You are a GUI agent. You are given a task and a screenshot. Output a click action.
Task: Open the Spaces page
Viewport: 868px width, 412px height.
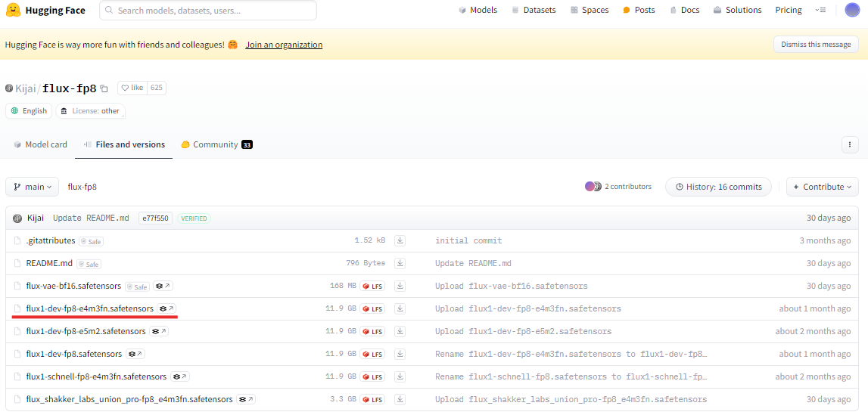590,10
